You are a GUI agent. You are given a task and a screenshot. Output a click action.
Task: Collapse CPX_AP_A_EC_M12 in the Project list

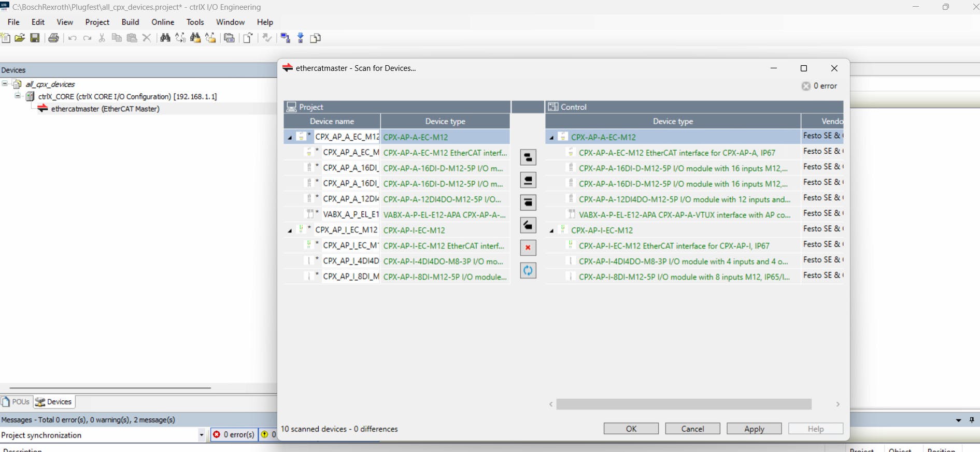[x=290, y=138]
